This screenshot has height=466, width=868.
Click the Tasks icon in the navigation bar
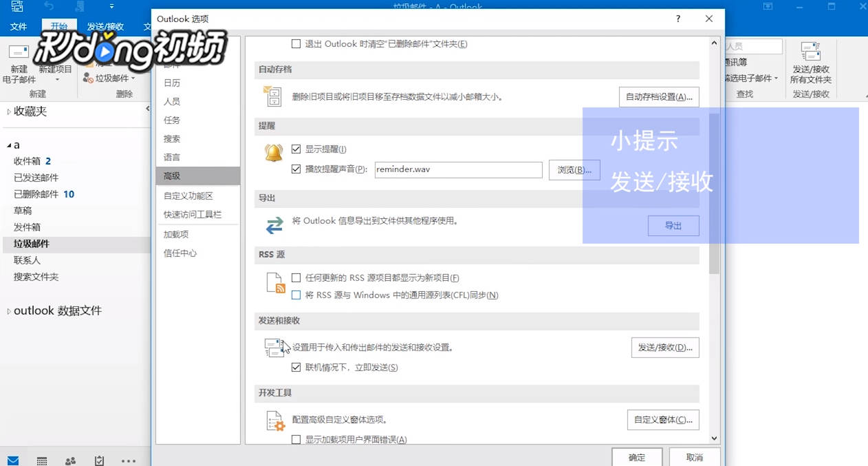tap(98, 460)
